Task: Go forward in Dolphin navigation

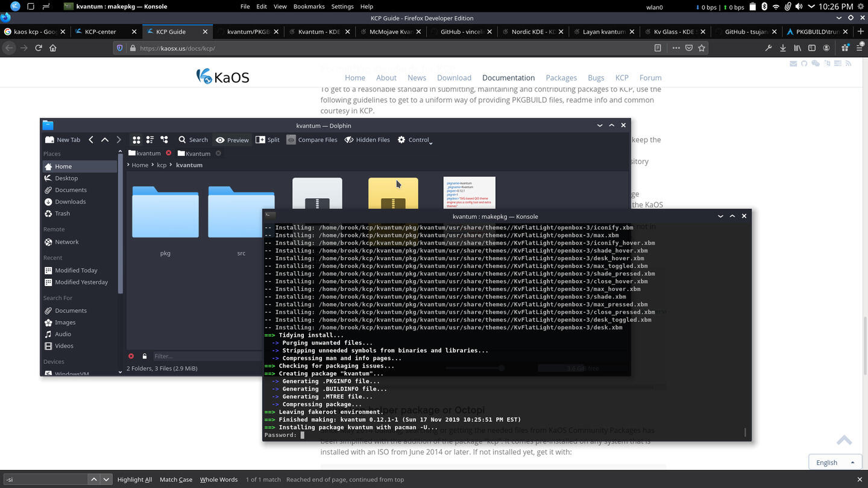Action: coord(119,139)
